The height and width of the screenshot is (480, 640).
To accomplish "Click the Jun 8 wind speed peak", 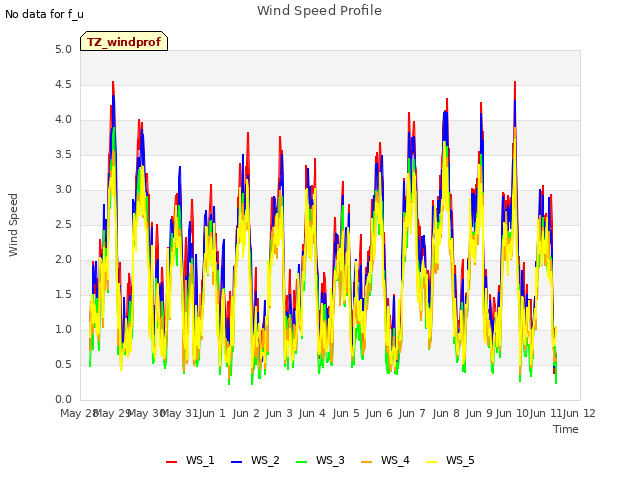I will point(447,99).
